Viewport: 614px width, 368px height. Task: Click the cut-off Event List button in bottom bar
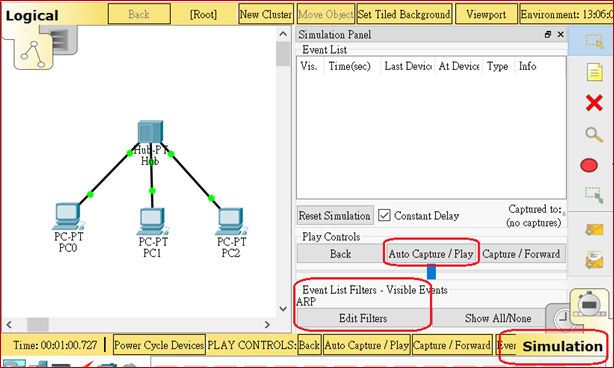(506, 345)
